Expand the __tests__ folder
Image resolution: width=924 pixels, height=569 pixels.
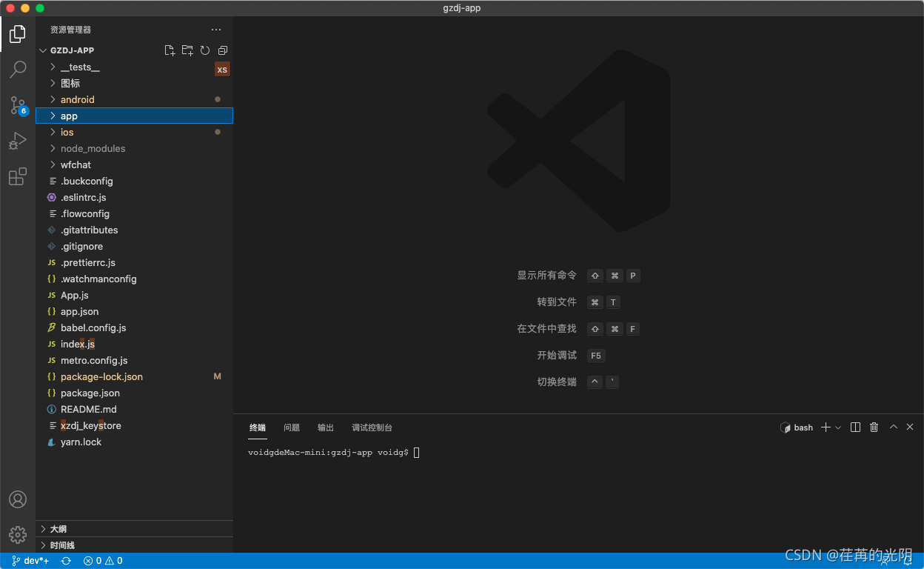(x=135, y=67)
